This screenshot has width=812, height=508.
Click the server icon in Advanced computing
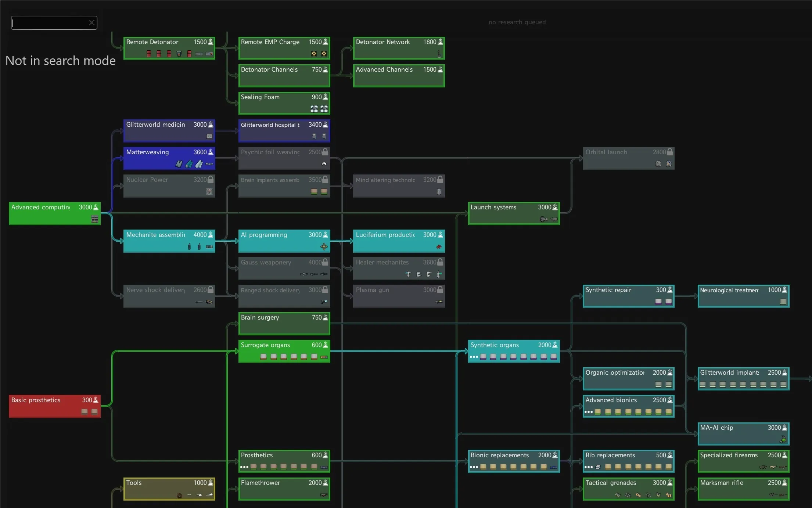(x=94, y=219)
